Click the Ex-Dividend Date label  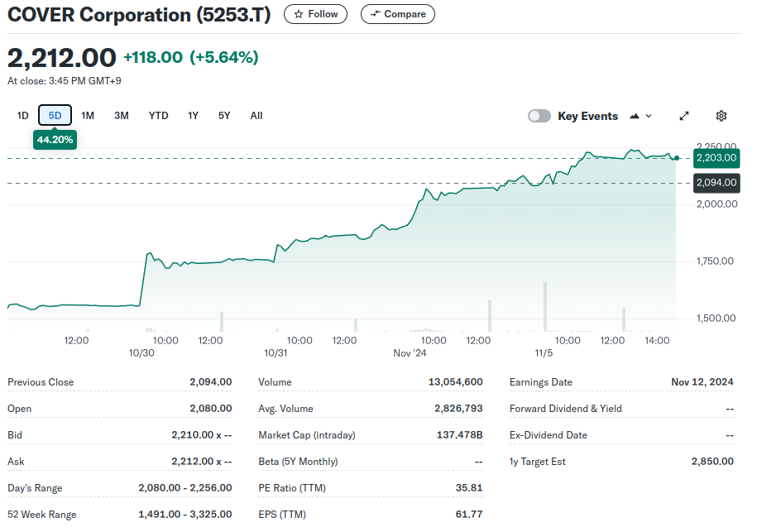point(548,435)
